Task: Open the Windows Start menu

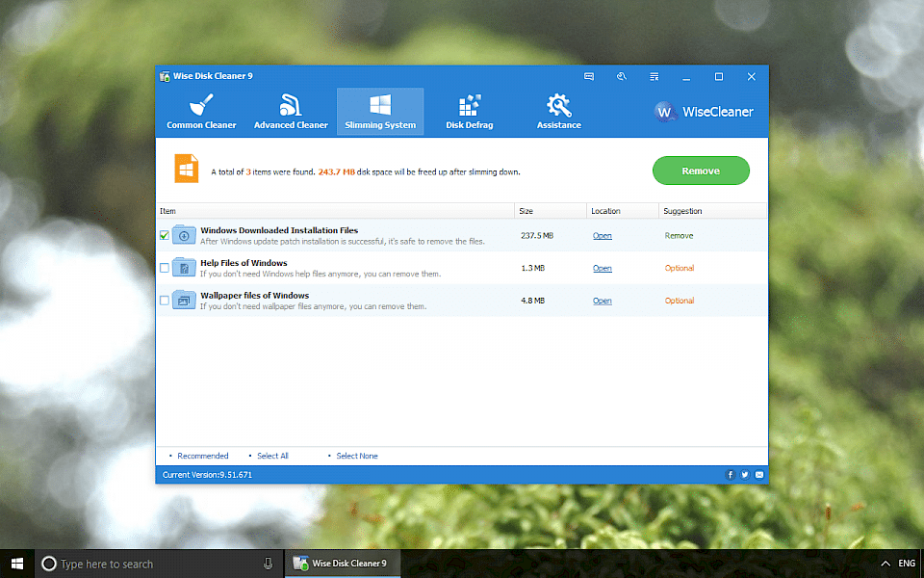Action: point(17,564)
